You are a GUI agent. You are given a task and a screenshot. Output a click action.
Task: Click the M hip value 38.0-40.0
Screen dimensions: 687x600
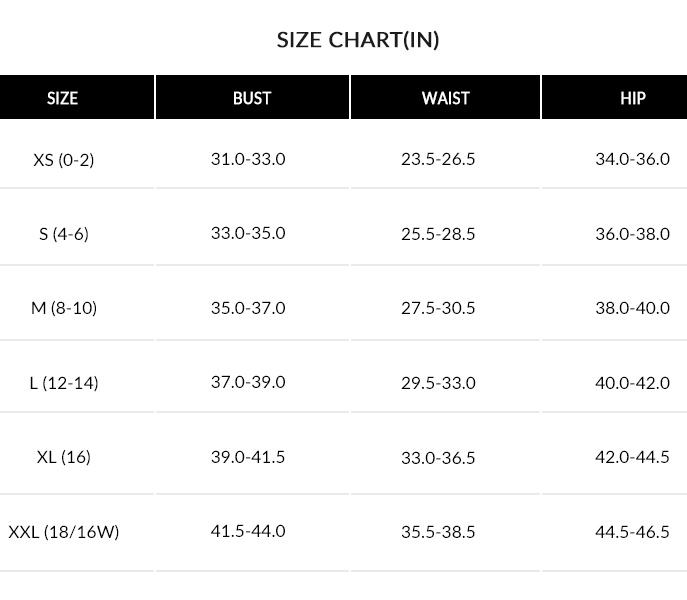(x=632, y=307)
